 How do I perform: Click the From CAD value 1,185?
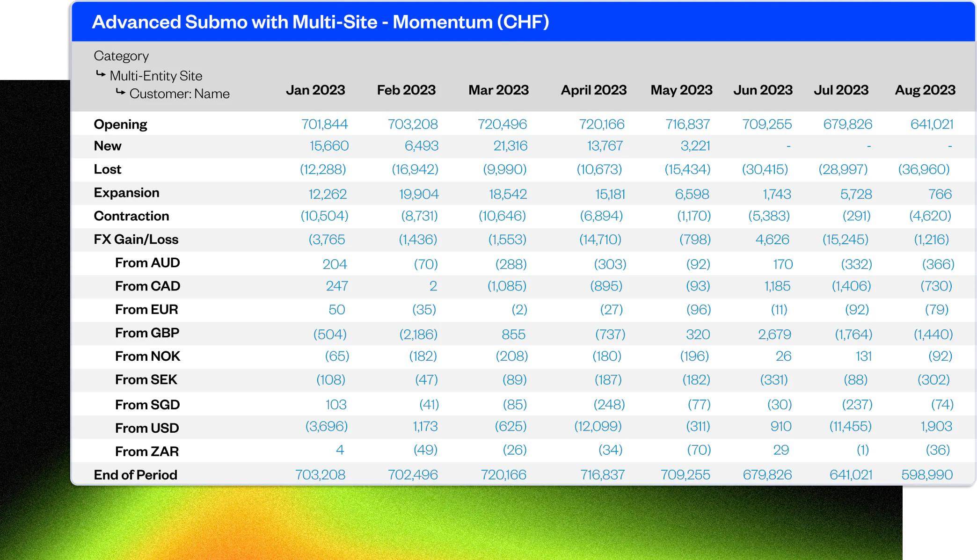tap(777, 286)
